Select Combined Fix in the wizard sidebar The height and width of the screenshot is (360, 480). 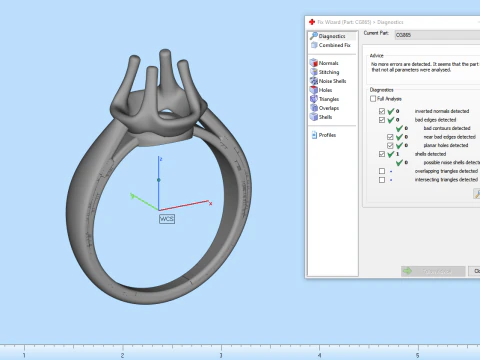point(331,45)
